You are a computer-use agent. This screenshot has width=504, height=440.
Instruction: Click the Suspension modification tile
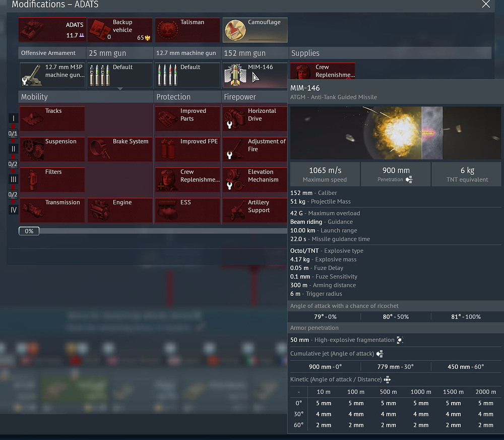pos(52,149)
